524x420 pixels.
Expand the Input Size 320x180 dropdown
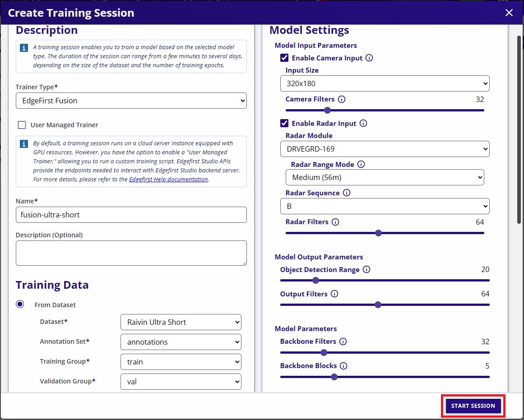pyautogui.click(x=385, y=83)
